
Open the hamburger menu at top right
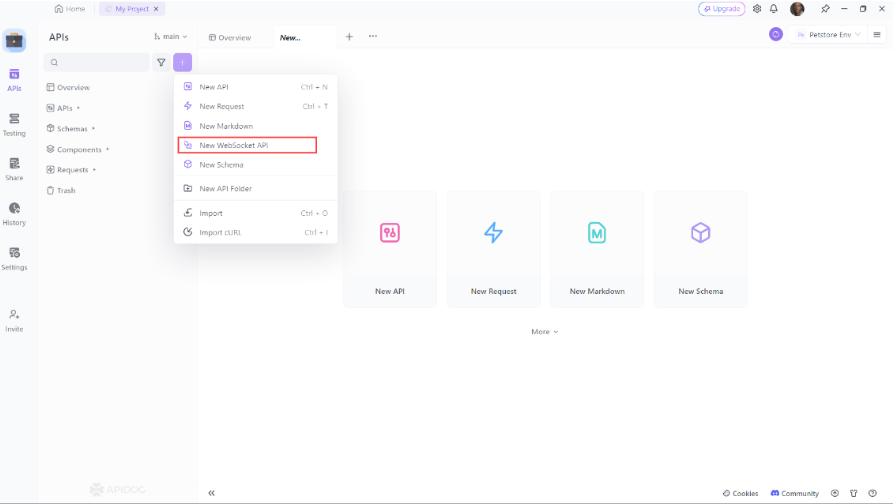[877, 35]
